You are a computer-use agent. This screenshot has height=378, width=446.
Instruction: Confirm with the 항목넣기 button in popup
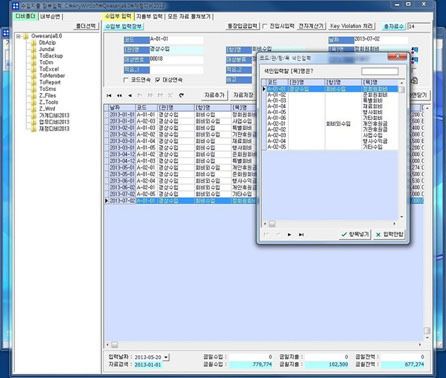pyautogui.click(x=355, y=235)
